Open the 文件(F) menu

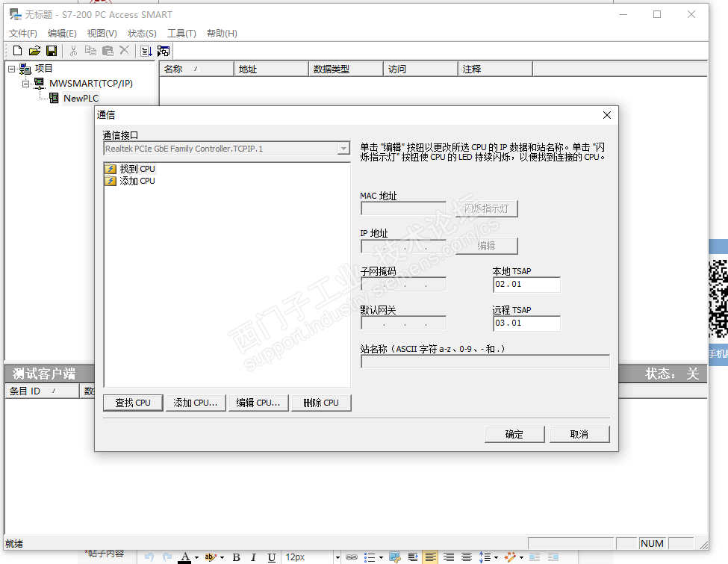tap(22, 34)
